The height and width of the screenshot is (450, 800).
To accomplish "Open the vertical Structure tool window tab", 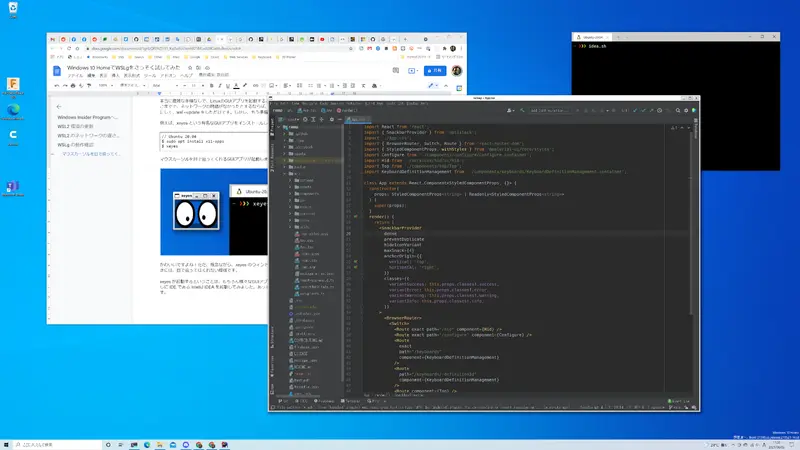I will (x=272, y=336).
